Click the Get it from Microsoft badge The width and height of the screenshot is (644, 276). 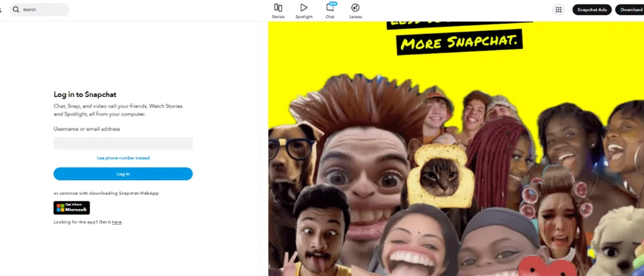coord(72,208)
